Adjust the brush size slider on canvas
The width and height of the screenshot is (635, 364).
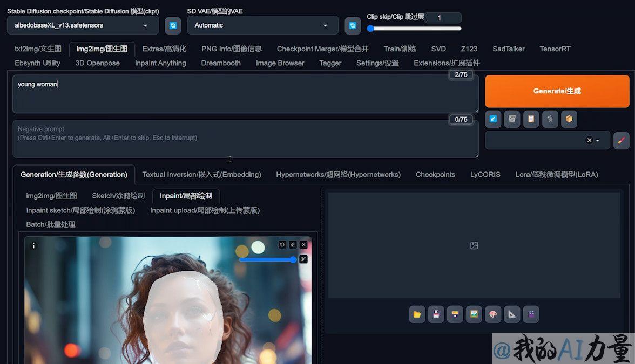[x=268, y=260]
